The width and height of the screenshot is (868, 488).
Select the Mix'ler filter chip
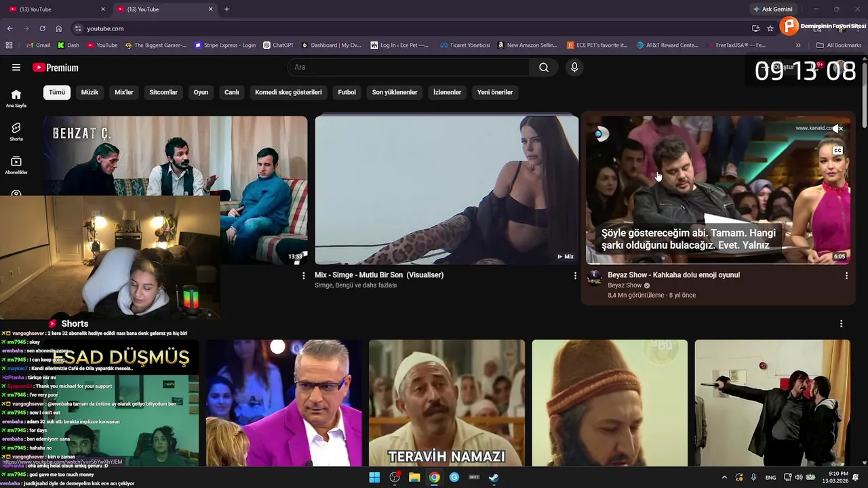124,92
